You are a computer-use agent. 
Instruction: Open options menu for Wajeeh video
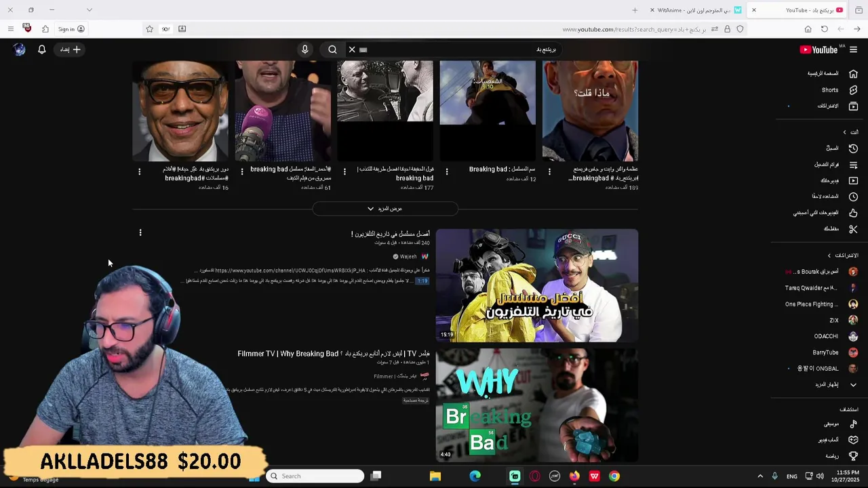(x=140, y=233)
